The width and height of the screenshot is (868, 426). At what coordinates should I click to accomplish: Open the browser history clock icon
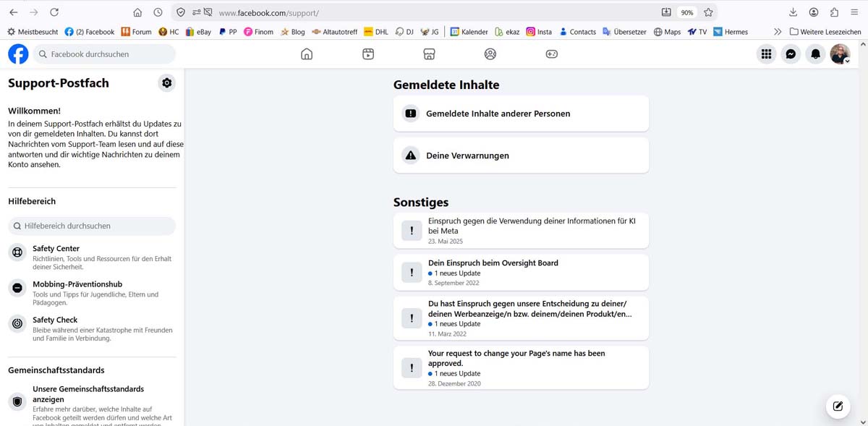click(158, 12)
